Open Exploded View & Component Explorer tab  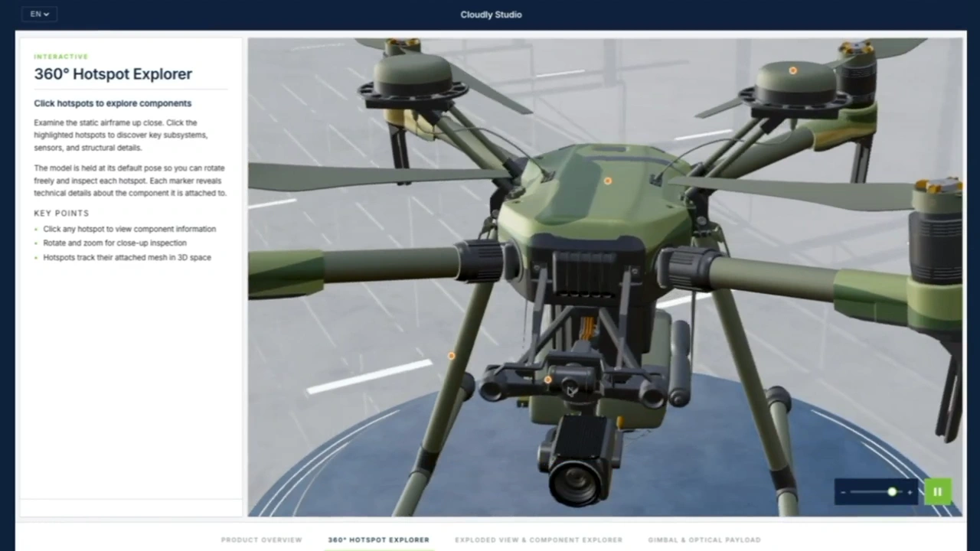[538, 540]
